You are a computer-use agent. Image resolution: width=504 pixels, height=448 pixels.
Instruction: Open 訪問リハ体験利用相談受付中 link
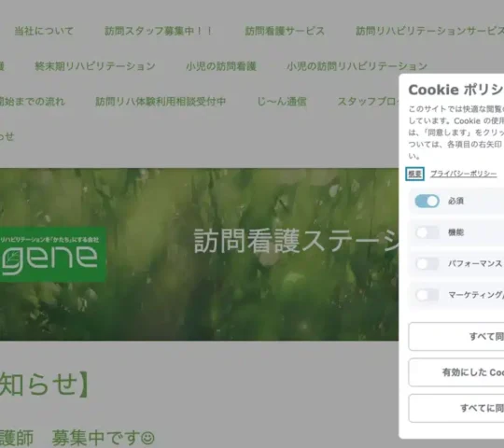click(x=161, y=102)
